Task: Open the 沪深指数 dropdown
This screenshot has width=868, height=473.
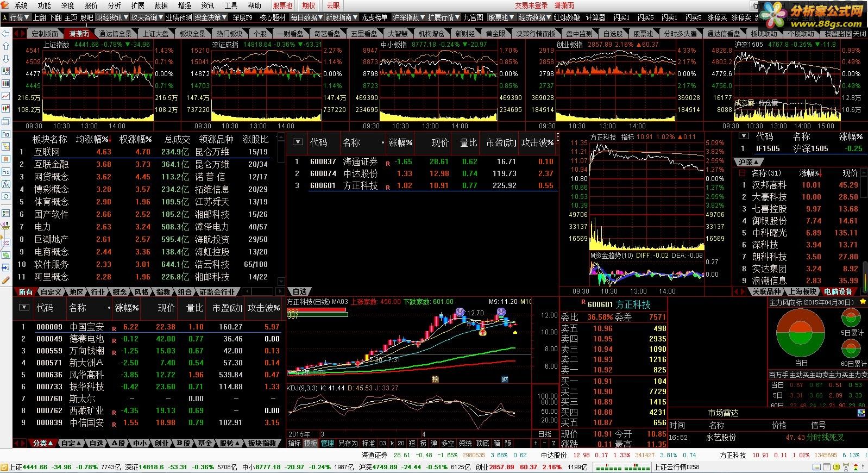Action: (408, 17)
